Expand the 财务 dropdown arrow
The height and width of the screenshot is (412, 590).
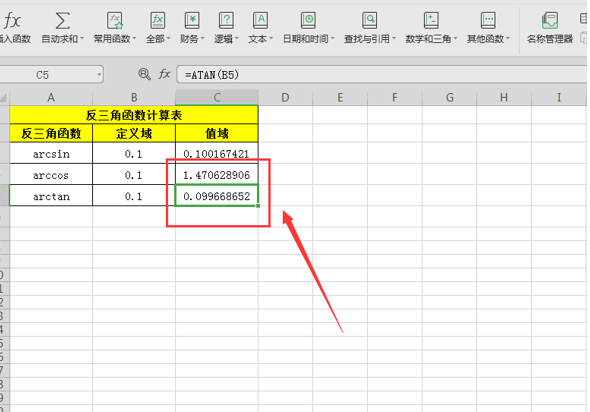click(x=202, y=38)
